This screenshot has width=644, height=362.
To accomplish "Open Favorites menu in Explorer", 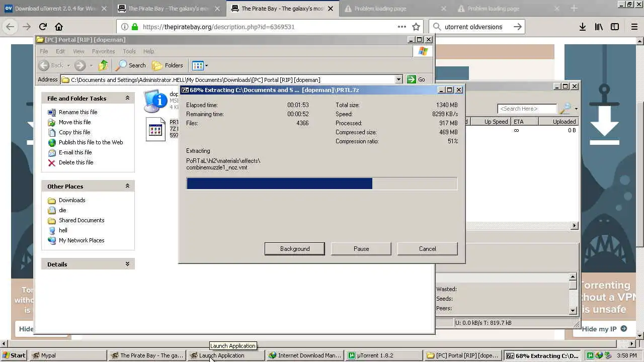I will tap(103, 51).
